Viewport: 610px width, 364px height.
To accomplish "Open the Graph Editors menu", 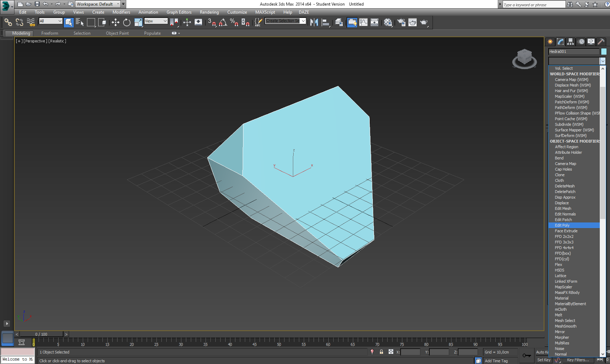I will pyautogui.click(x=179, y=12).
